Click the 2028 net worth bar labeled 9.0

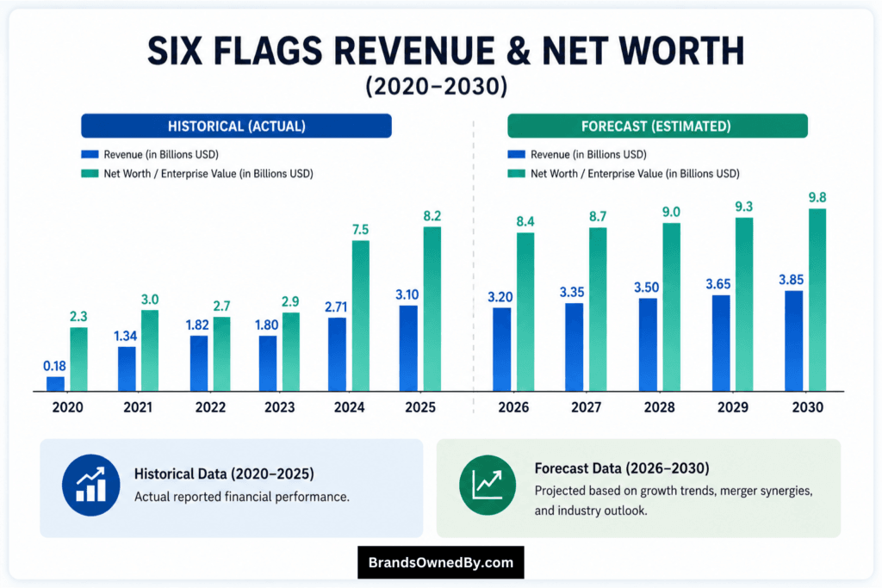[672, 307]
